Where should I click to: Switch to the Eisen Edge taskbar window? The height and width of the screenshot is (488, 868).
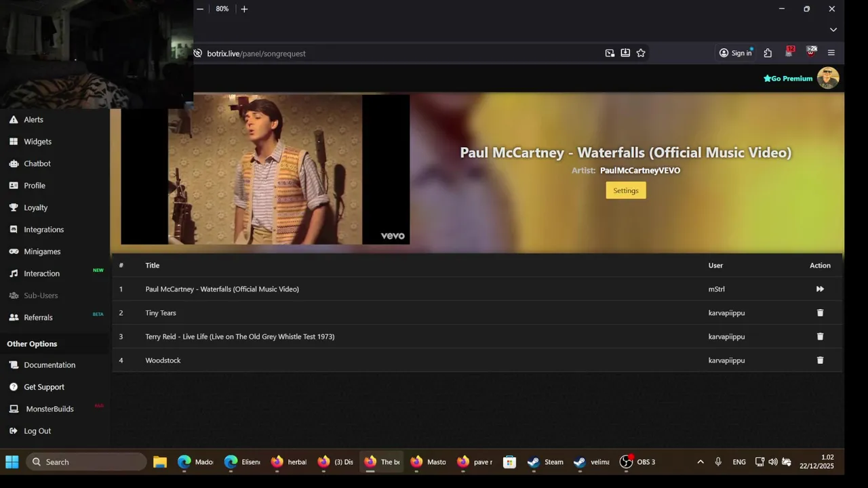coord(243,462)
